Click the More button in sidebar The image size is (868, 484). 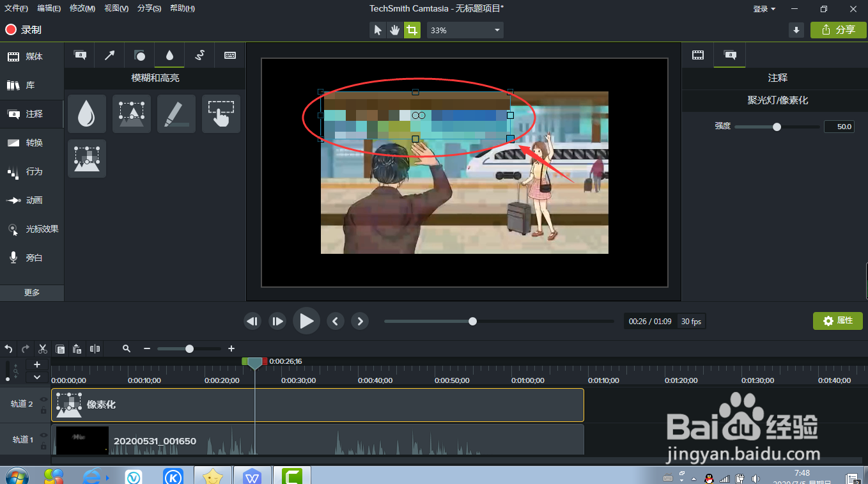(x=32, y=292)
